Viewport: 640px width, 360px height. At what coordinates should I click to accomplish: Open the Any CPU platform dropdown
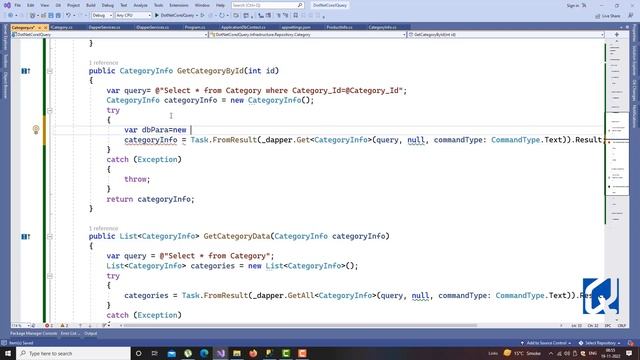(133, 16)
